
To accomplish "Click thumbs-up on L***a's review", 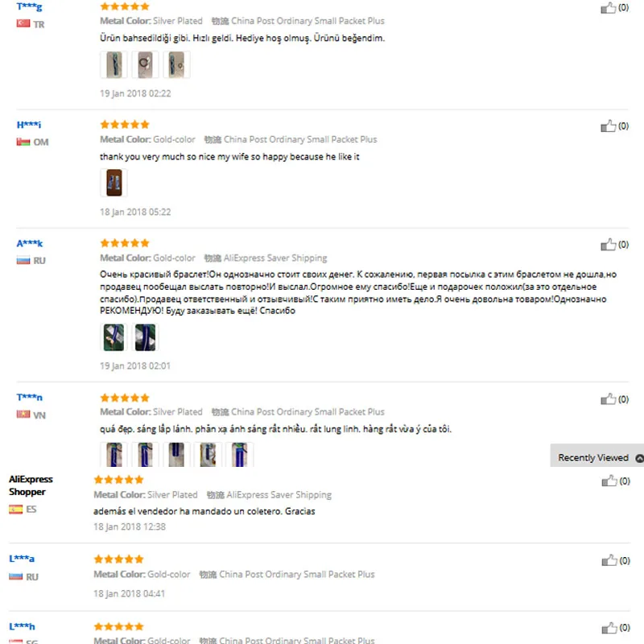I will click(609, 560).
